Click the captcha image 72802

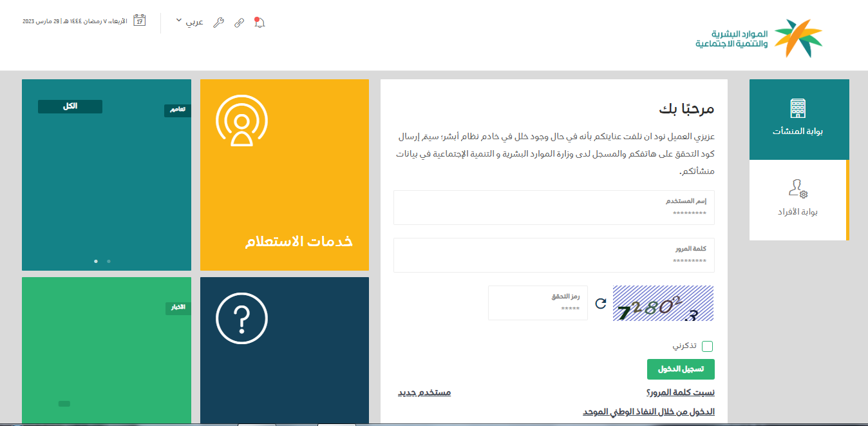tap(663, 304)
